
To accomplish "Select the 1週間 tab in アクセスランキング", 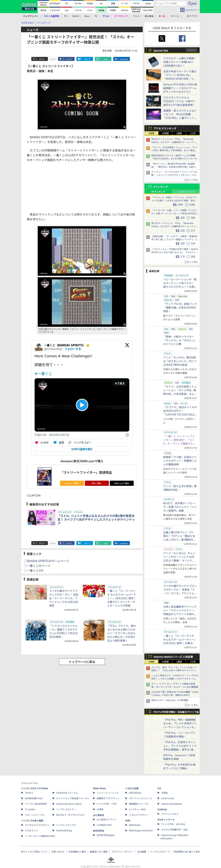I will coord(179,133).
